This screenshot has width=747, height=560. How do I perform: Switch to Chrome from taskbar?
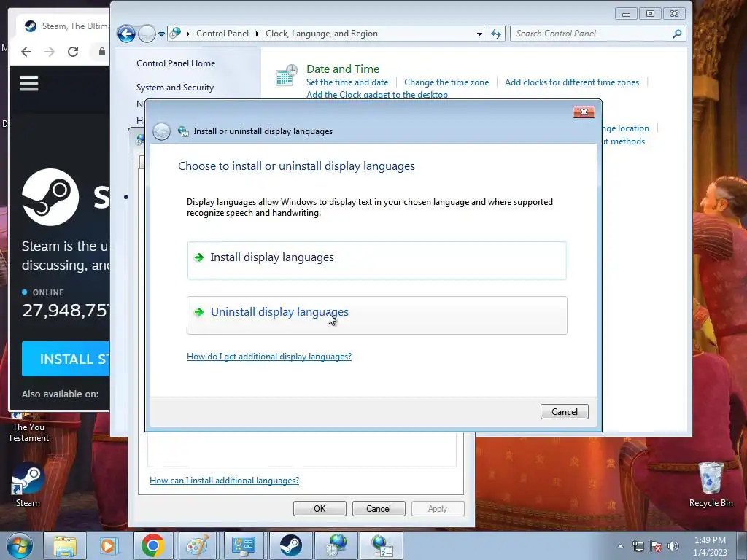[153, 545]
